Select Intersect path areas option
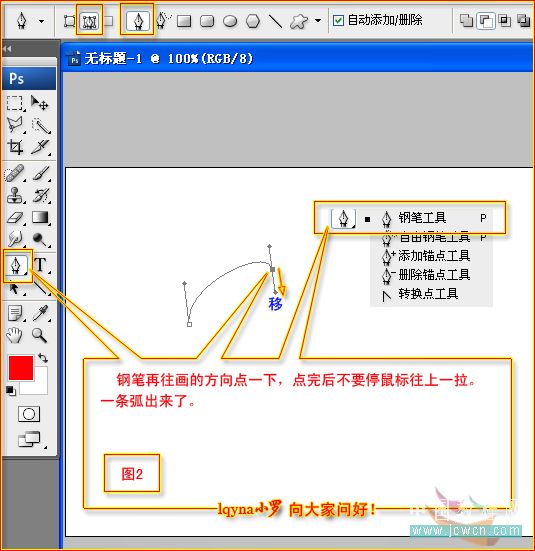This screenshot has height=551, width=535. 505,20
